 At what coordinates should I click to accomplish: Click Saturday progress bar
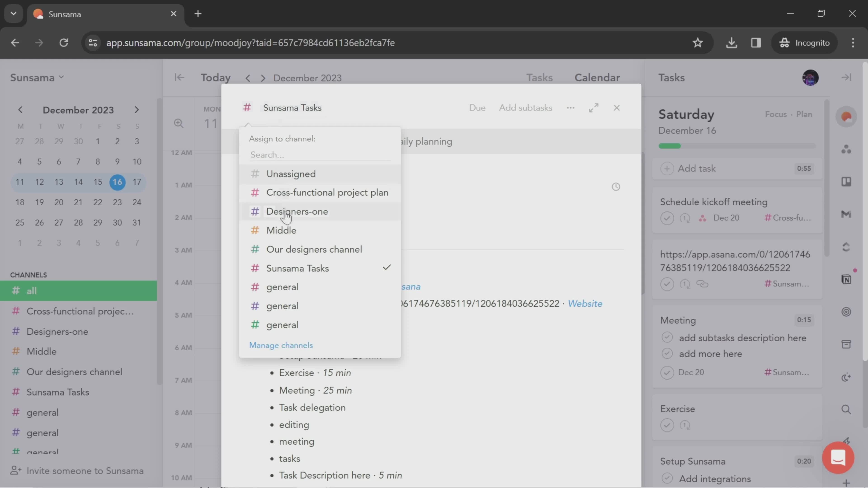click(x=737, y=146)
